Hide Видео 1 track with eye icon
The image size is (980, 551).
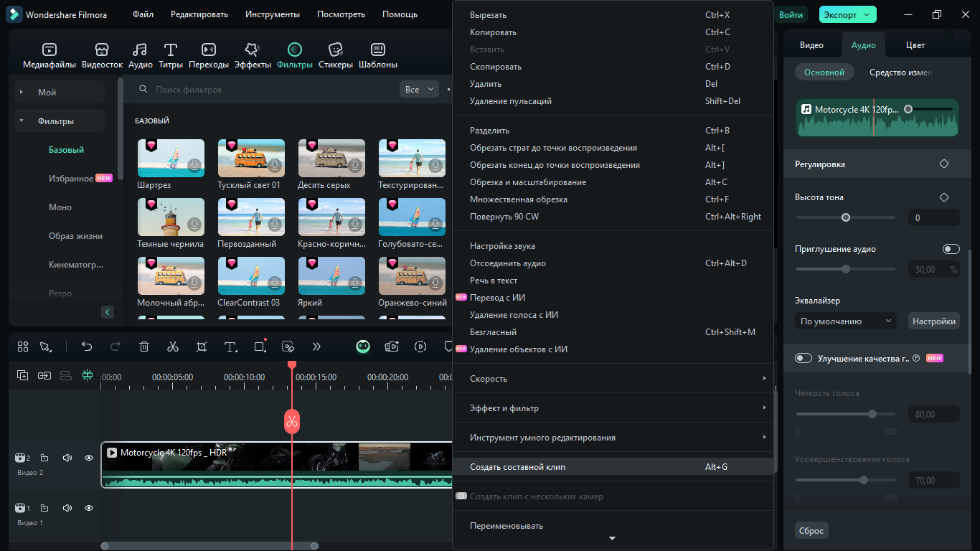pyautogui.click(x=89, y=508)
